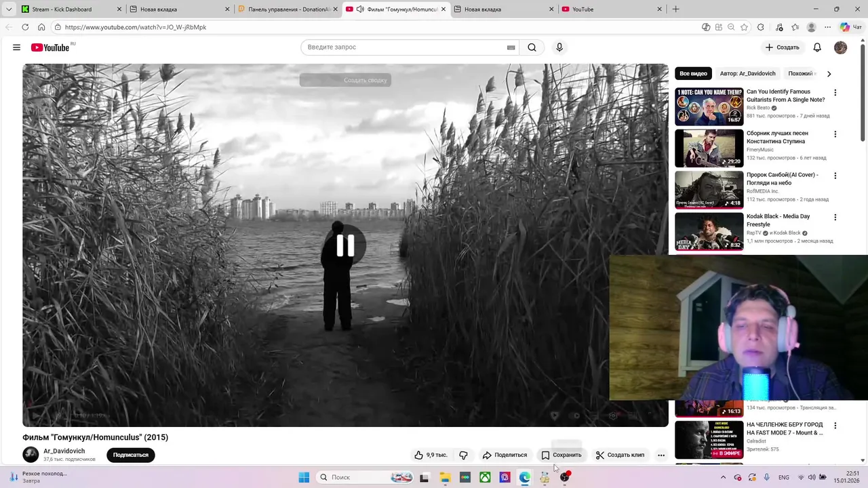Image resolution: width=868 pixels, height=488 pixels.
Task: Switch to the last YouTube tab
Action: click(x=612, y=9)
